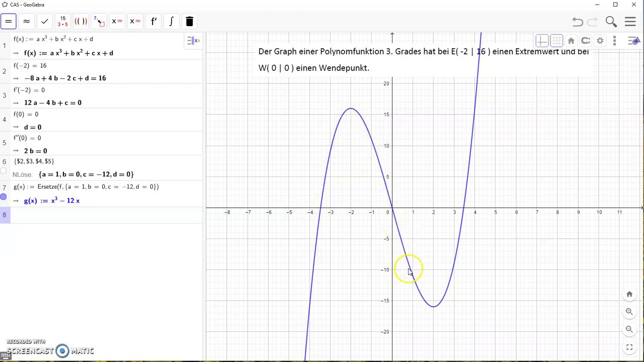Viewport: 644px width, 362px height.
Task: Click the output g(x) := x³ − 12 x
Action: point(52,201)
